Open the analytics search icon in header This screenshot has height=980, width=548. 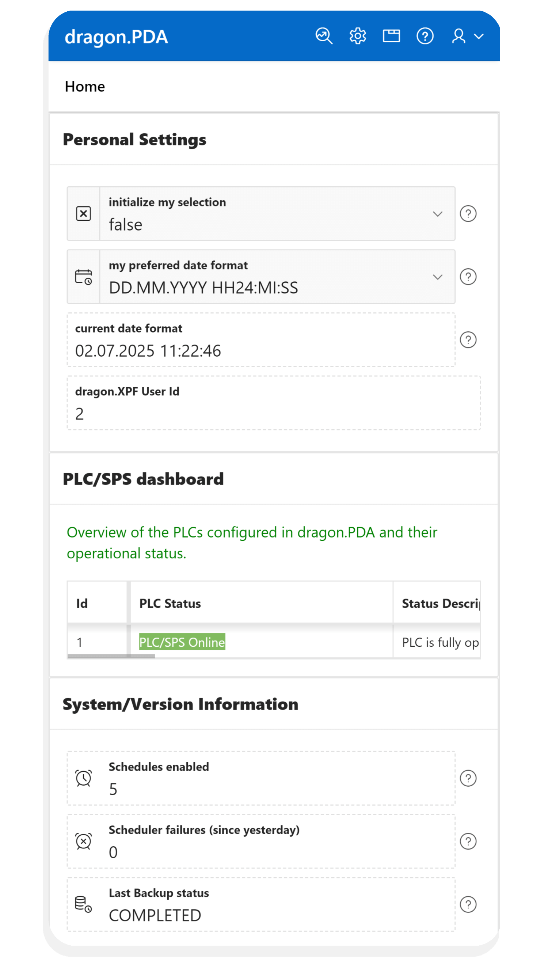324,36
